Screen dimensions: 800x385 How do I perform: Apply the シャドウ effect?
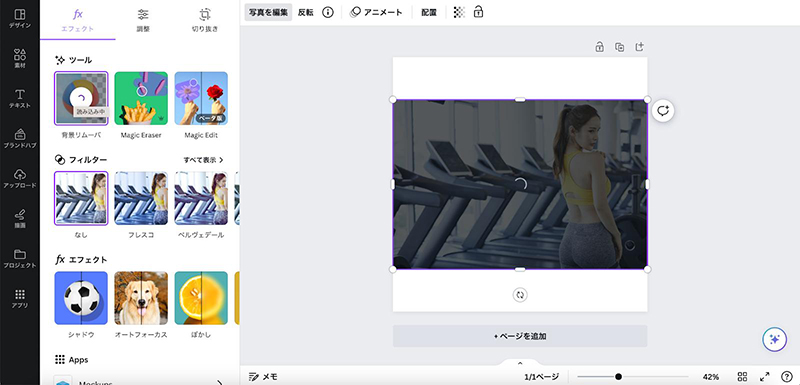(81, 298)
